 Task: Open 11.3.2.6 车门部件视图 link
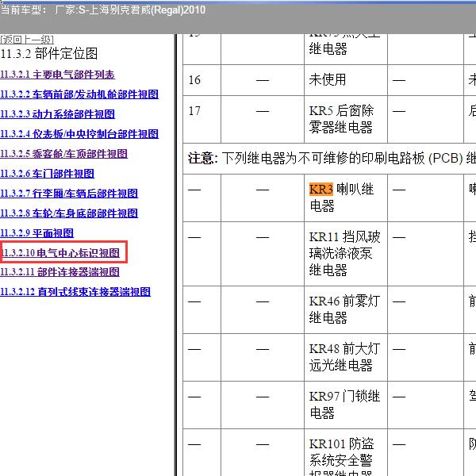pos(47,174)
